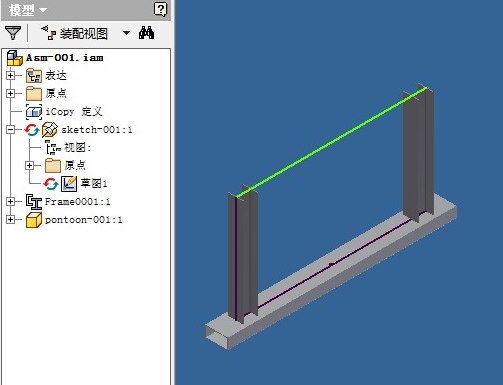503x385 pixels.
Task: Click the sketch-001:1 part icon
Action: coord(49,130)
